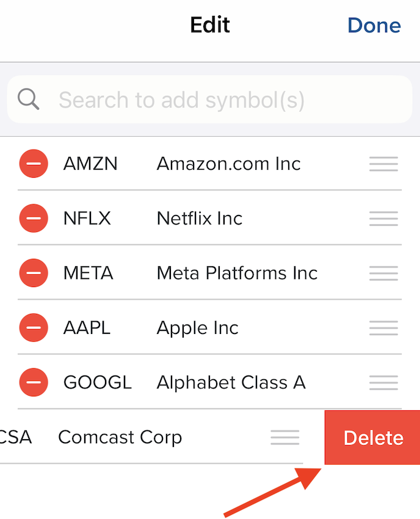Click the reorder handle for Netflix Inc
The image size is (420, 519).
pos(383,219)
